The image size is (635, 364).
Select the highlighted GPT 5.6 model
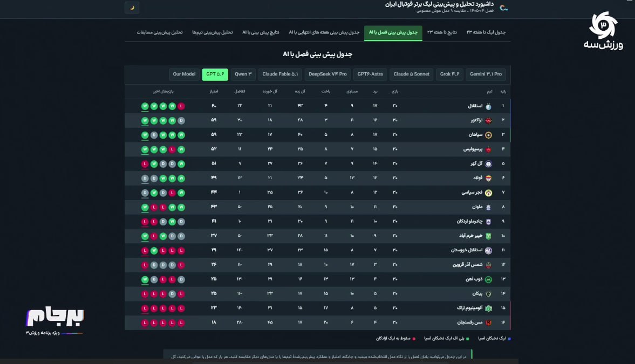pos(215,74)
